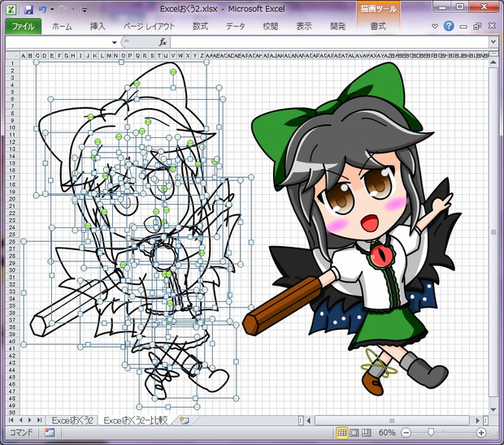Close the workbook window with small X
Image resolution: width=504 pixels, height=445 pixels.
pos(492,26)
